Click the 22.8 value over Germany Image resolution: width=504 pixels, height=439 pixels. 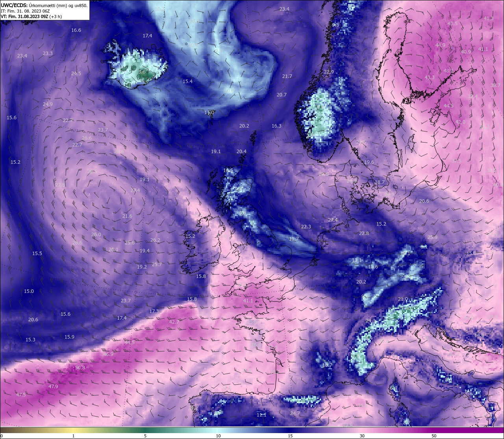[x=364, y=233]
